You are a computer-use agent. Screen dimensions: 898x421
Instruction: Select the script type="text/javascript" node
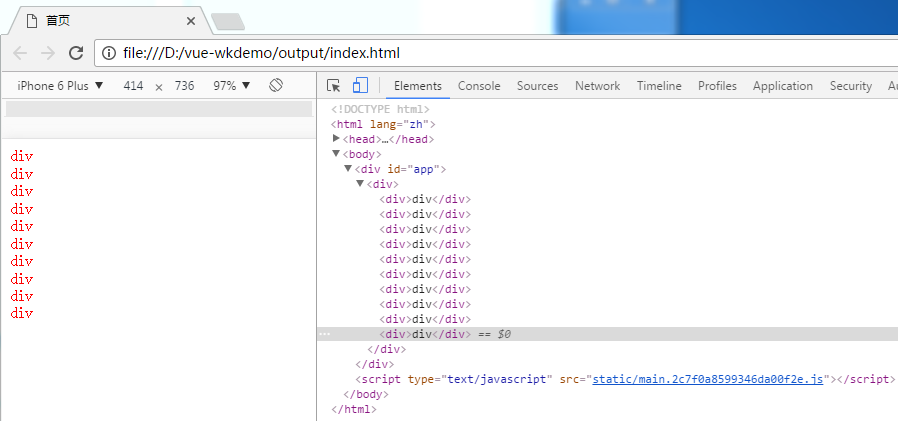625,379
